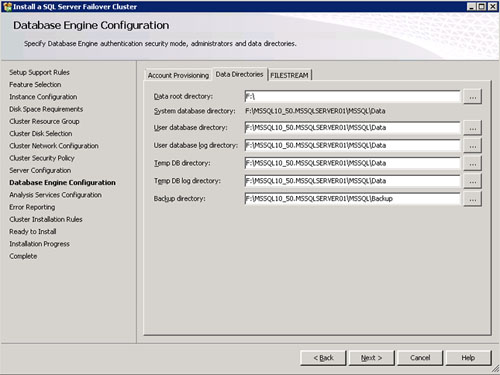The width and height of the screenshot is (500, 375).
Task: Select Error Reporting step
Action: coord(32,207)
